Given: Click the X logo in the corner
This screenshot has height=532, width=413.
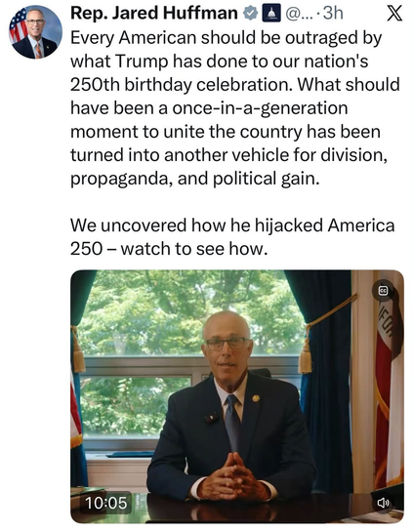Looking at the screenshot, I should tap(394, 14).
